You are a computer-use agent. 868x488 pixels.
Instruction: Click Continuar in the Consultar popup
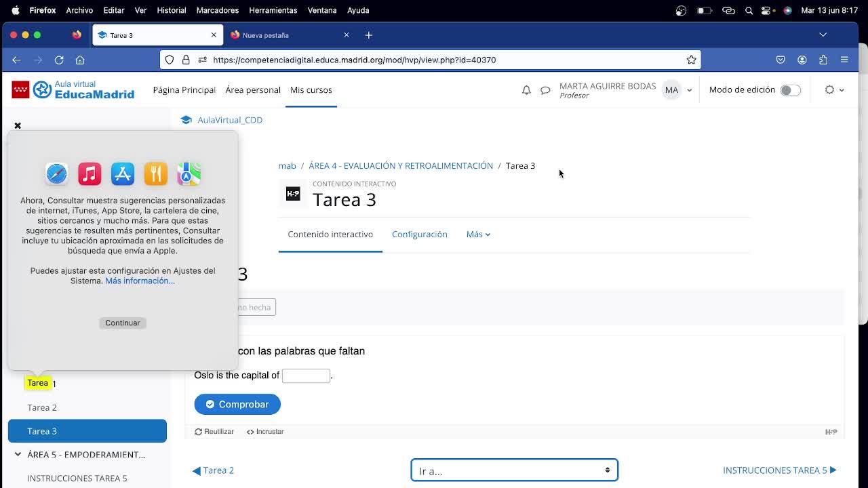123,323
